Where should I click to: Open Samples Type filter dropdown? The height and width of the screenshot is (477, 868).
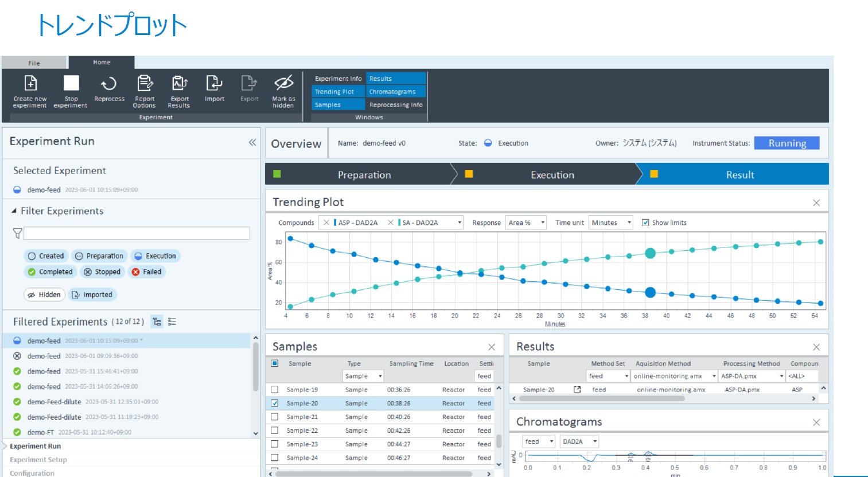point(363,376)
